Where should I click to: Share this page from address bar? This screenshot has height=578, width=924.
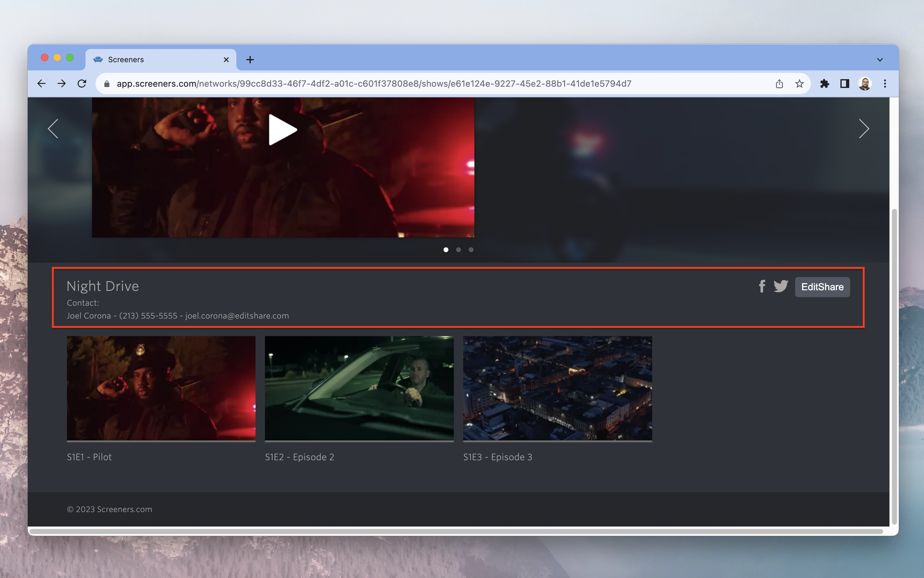click(x=779, y=83)
